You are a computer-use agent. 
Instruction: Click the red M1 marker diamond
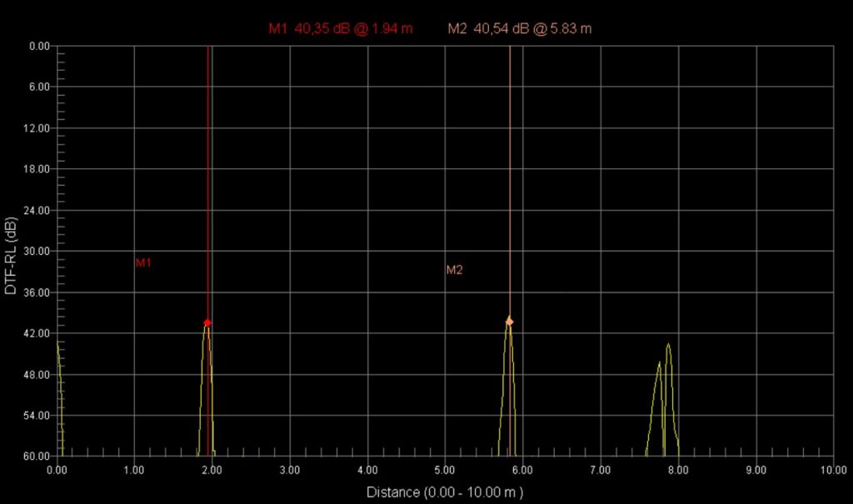(x=207, y=322)
